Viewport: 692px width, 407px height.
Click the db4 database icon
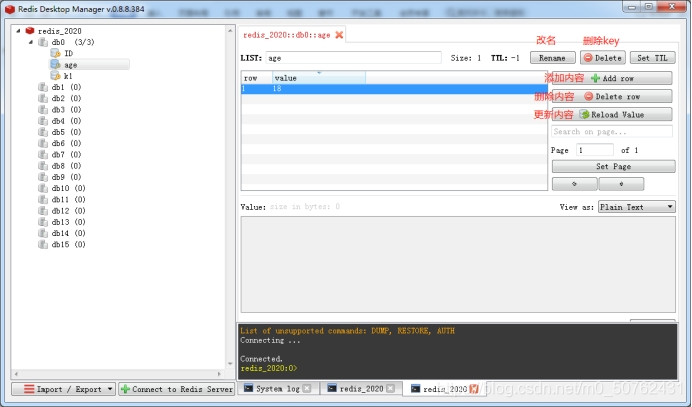click(x=43, y=121)
